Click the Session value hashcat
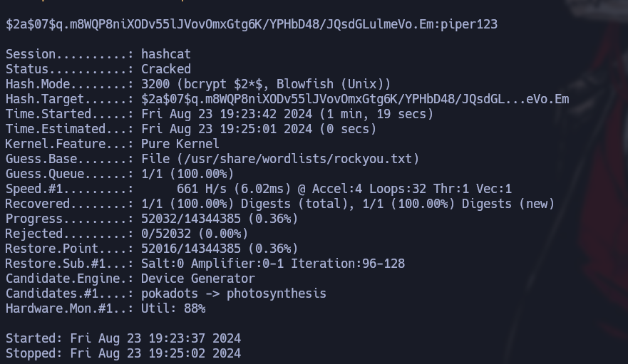 click(166, 54)
